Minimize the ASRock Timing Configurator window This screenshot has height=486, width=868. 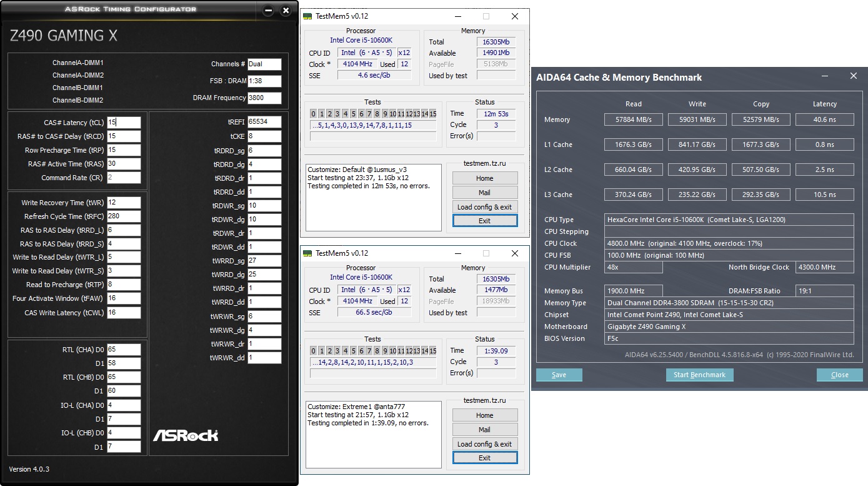268,11
